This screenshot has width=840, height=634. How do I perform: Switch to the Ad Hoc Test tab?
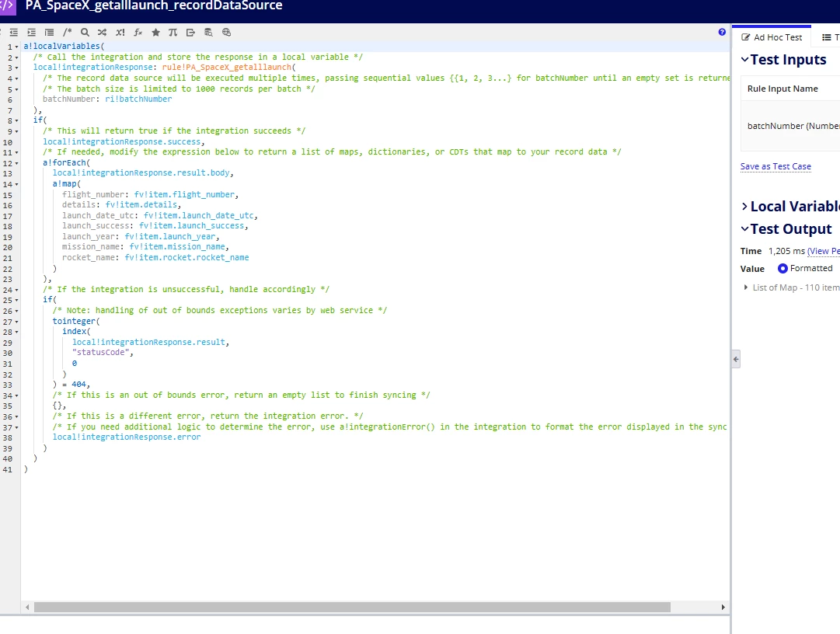(772, 37)
